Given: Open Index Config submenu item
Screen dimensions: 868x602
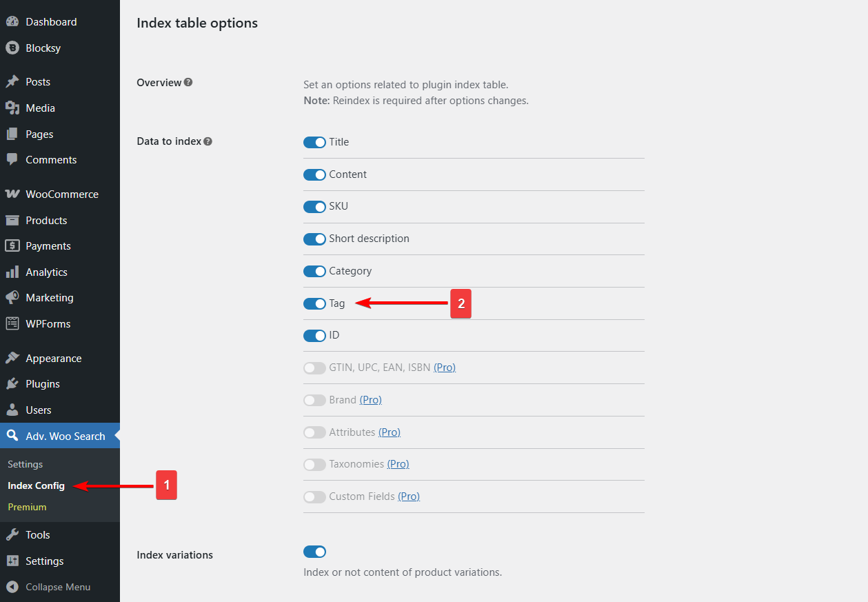Looking at the screenshot, I should [x=36, y=486].
